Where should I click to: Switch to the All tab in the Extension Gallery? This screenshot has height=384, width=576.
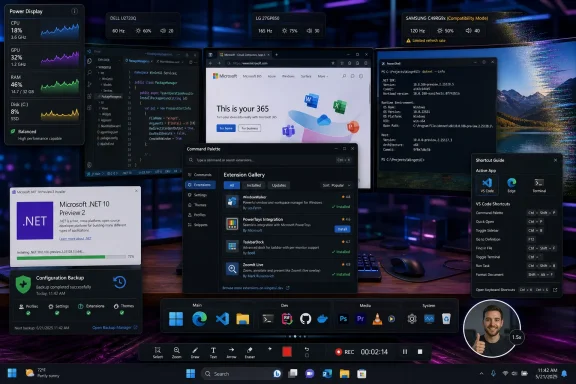[232, 185]
